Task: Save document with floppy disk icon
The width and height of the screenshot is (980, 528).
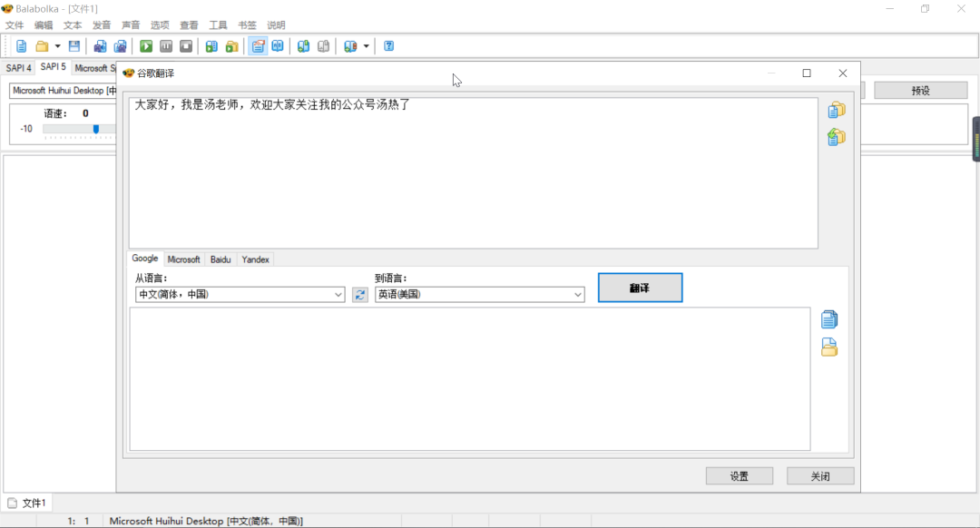Action: [74, 46]
